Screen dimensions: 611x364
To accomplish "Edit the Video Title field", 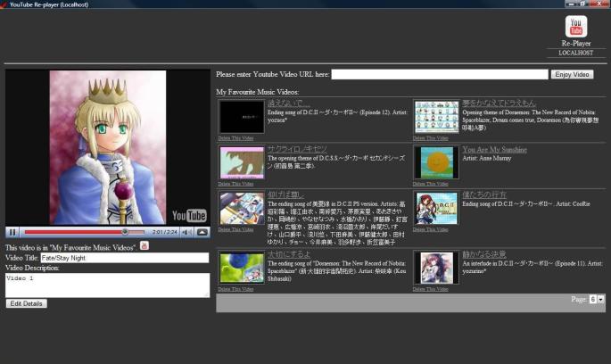I will [x=125, y=258].
